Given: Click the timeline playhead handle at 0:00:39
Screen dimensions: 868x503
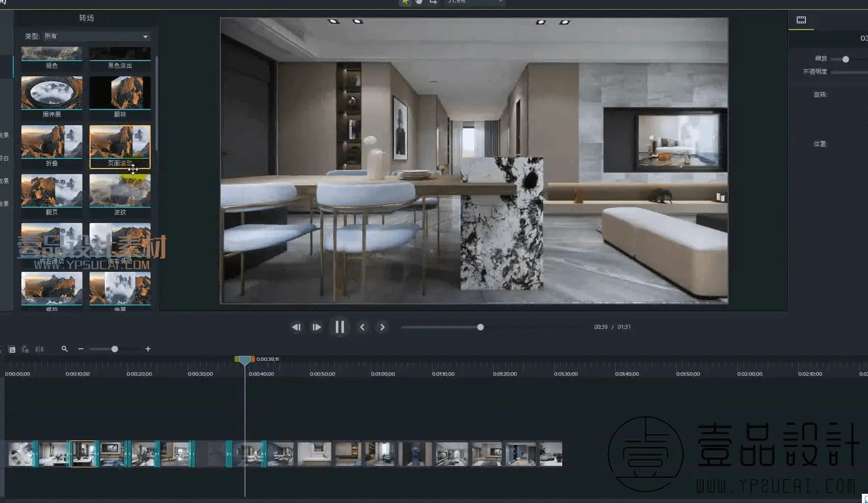Looking at the screenshot, I should tap(245, 360).
